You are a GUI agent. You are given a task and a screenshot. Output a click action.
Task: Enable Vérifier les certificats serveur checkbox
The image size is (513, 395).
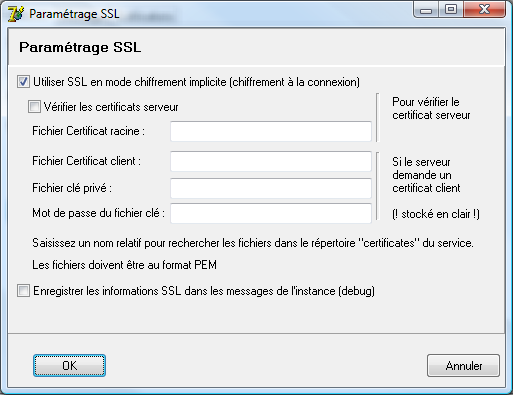34,107
